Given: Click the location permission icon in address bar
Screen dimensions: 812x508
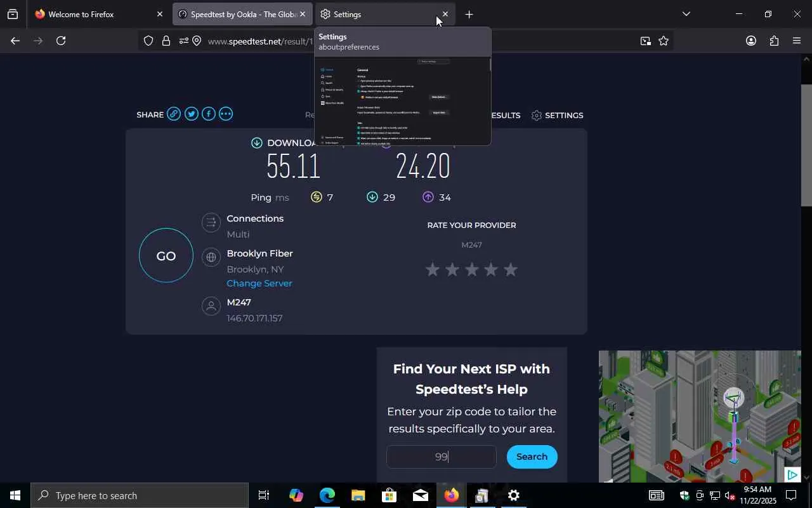Looking at the screenshot, I should pyautogui.click(x=197, y=41).
